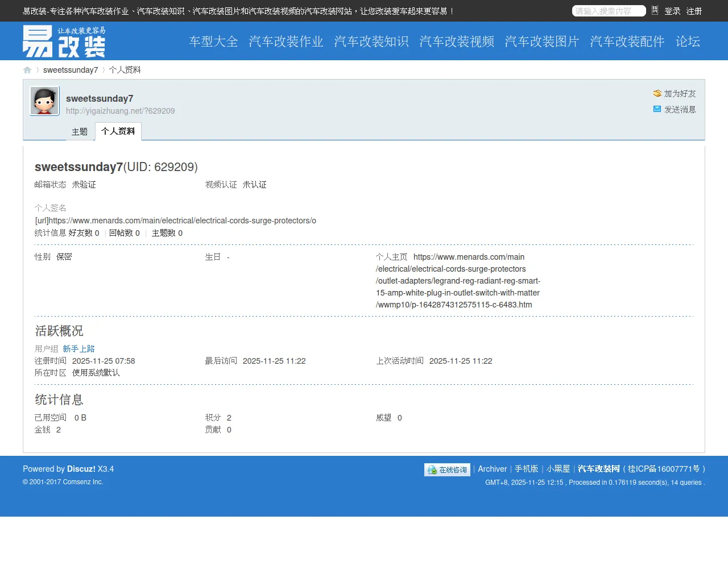Open the 小黑屋 footer link
The height and width of the screenshot is (582, 728).
point(558,469)
